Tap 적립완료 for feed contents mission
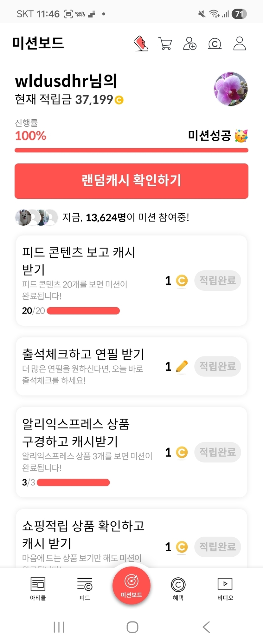 [217, 280]
